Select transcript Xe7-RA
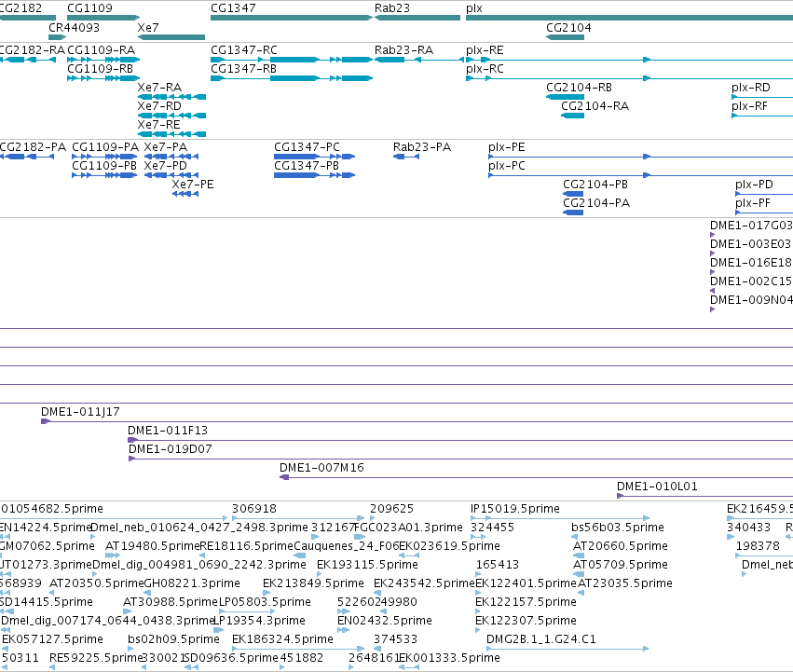This screenshot has height=672, width=793. 171,97
